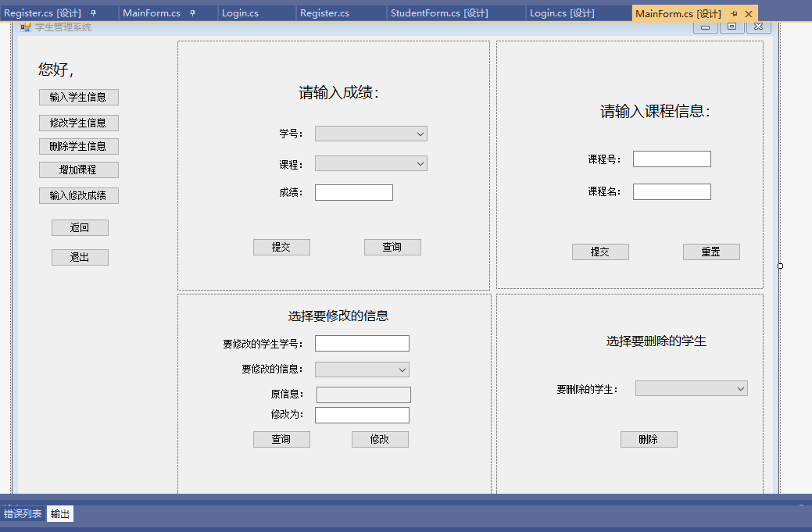812x532 pixels.
Task: Click the 输入学生信息 button
Action: pyautogui.click(x=79, y=98)
